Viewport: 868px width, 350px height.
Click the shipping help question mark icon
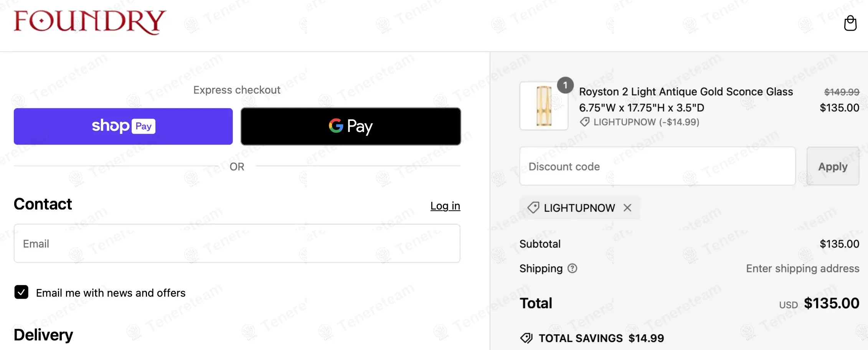click(572, 268)
